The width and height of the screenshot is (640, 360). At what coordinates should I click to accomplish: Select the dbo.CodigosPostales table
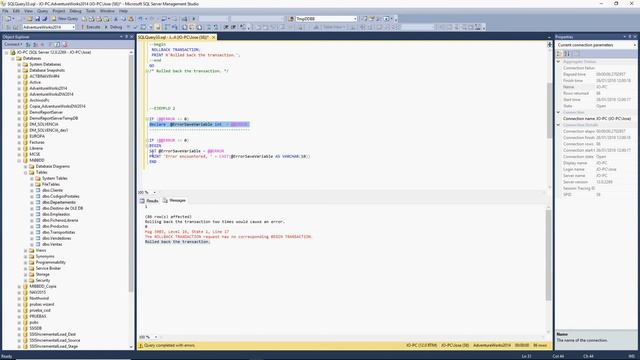[60, 196]
